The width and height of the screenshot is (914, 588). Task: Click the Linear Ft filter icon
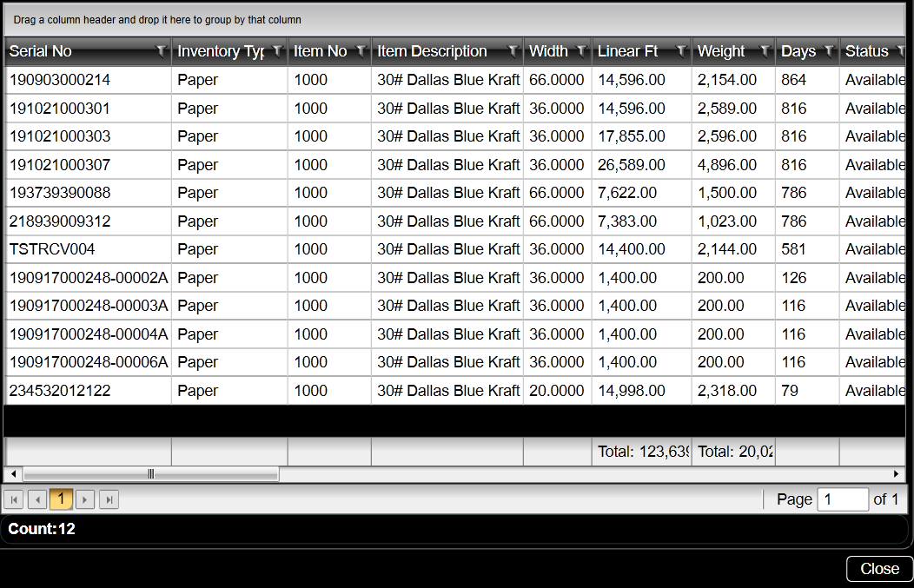681,51
